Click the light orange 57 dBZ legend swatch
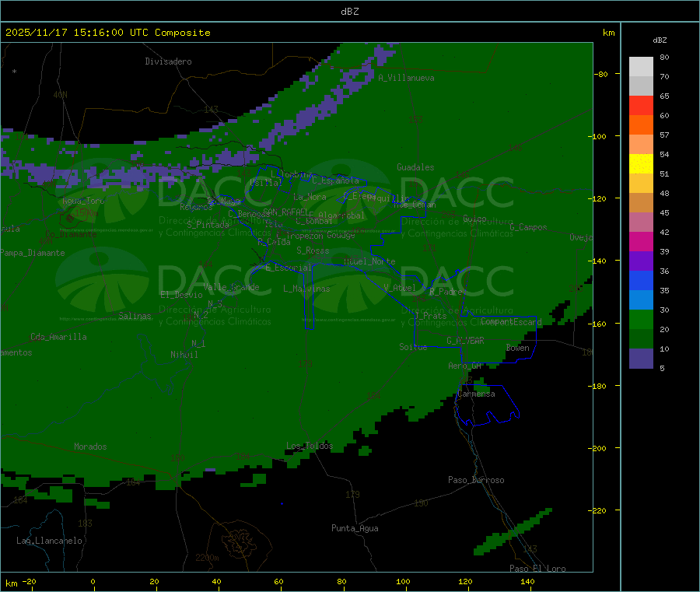Image resolution: width=700 pixels, height=592 pixels. [x=641, y=144]
